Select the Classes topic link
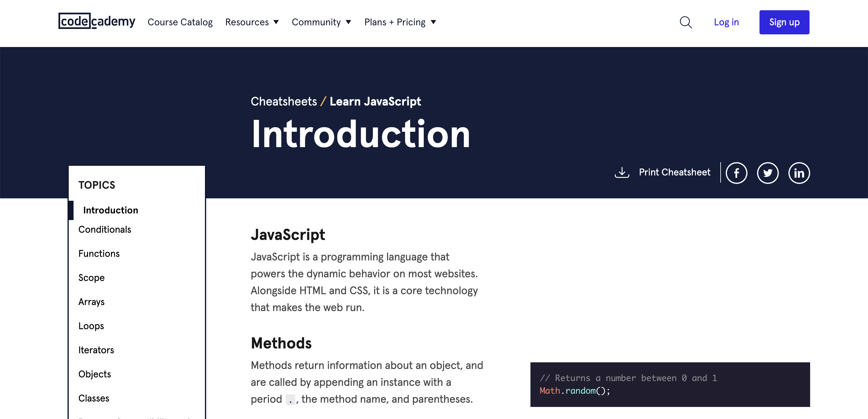 pos(93,398)
